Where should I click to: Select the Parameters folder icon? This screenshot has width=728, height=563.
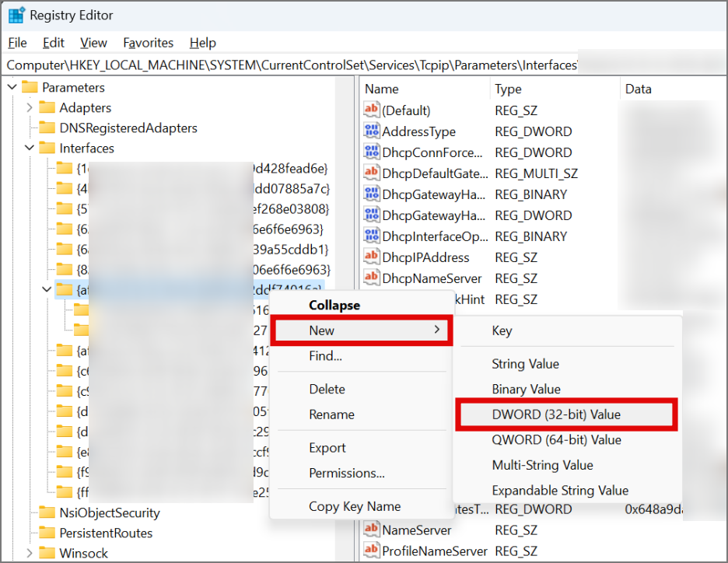point(30,87)
